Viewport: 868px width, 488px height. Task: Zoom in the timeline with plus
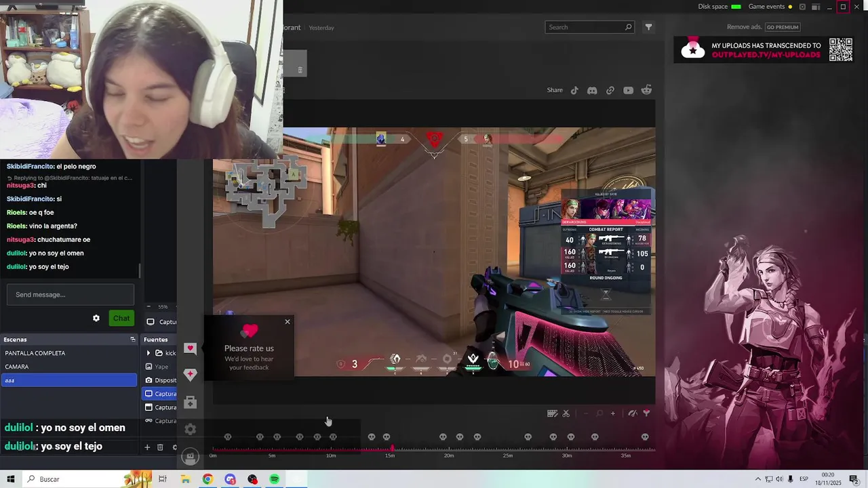click(613, 413)
